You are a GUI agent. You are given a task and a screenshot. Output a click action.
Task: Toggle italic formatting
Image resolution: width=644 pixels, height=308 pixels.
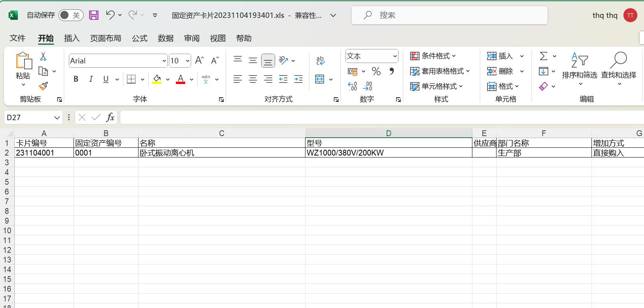pyautogui.click(x=91, y=79)
